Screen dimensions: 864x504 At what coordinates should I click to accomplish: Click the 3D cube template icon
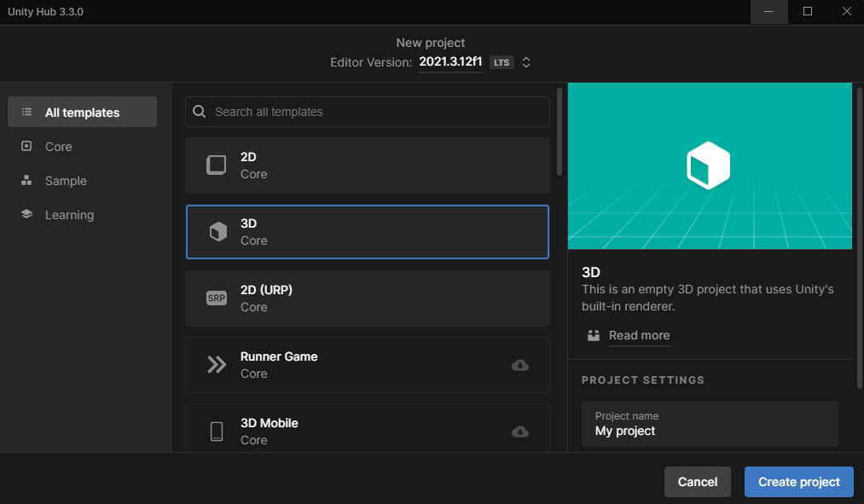[216, 231]
